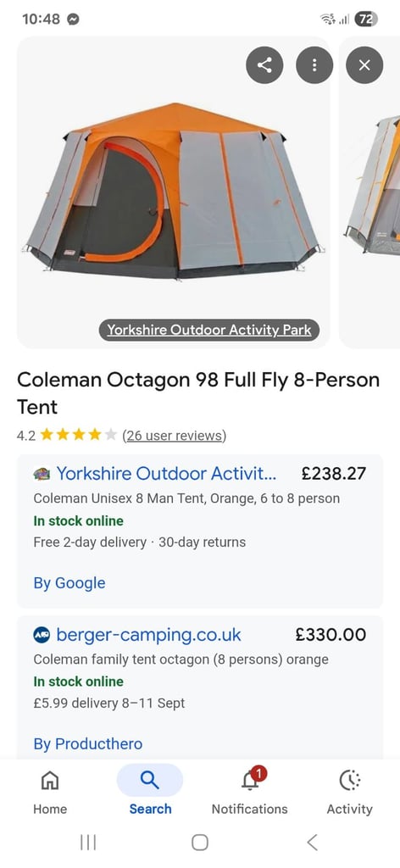
Task: Tap the By Producthero link
Action: coord(88,743)
